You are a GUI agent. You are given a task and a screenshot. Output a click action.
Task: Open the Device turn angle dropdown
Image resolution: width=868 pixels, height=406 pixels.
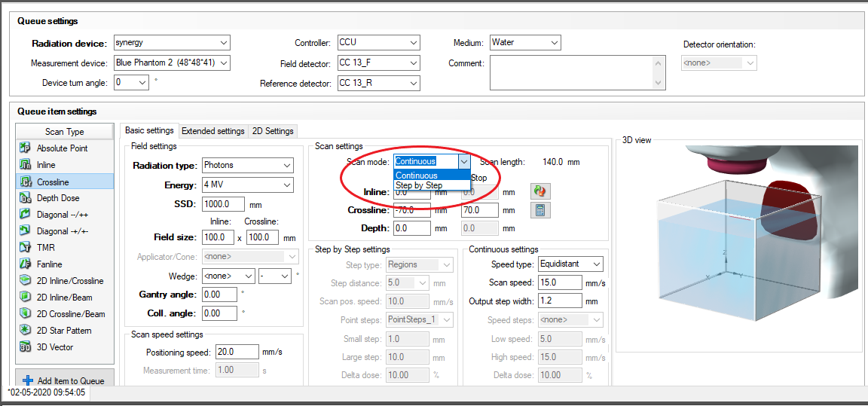(143, 83)
